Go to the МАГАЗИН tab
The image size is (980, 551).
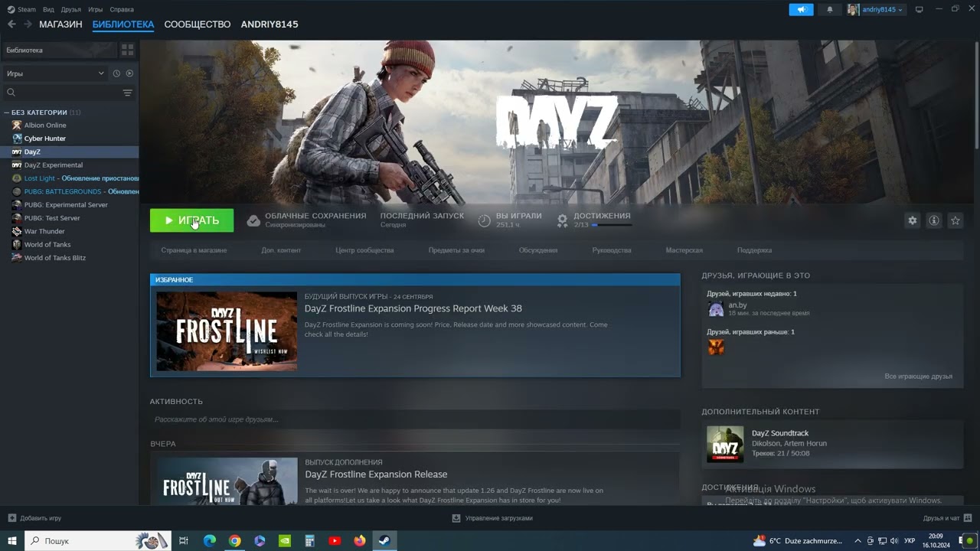point(60,24)
